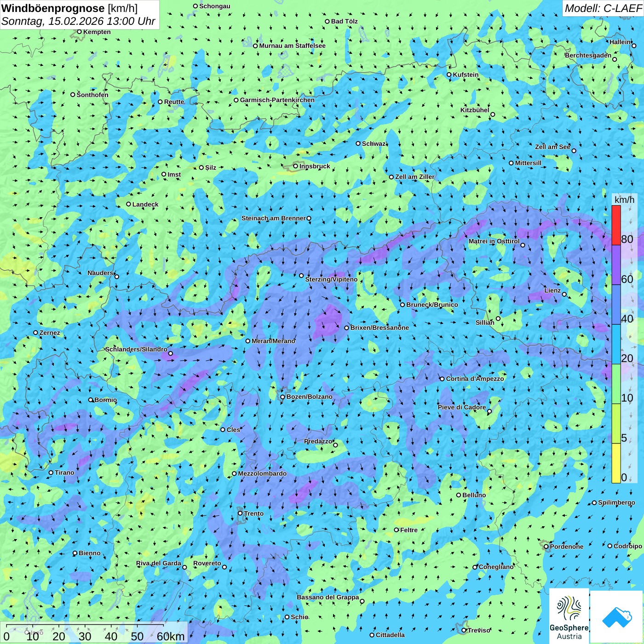This screenshot has height=644, width=644.
Task: Click the Innsbruck city marker
Action: 296,166
